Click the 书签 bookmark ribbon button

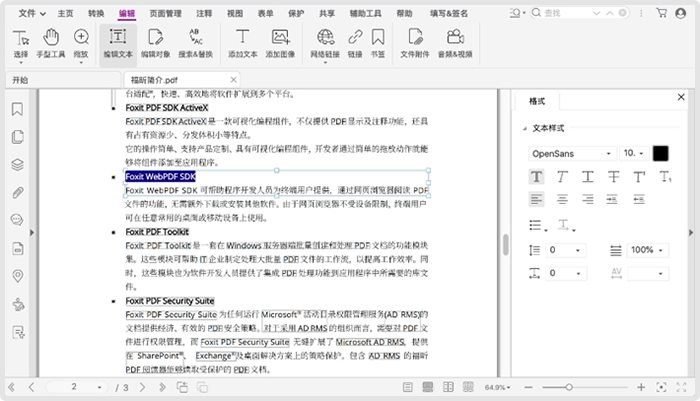pos(378,44)
